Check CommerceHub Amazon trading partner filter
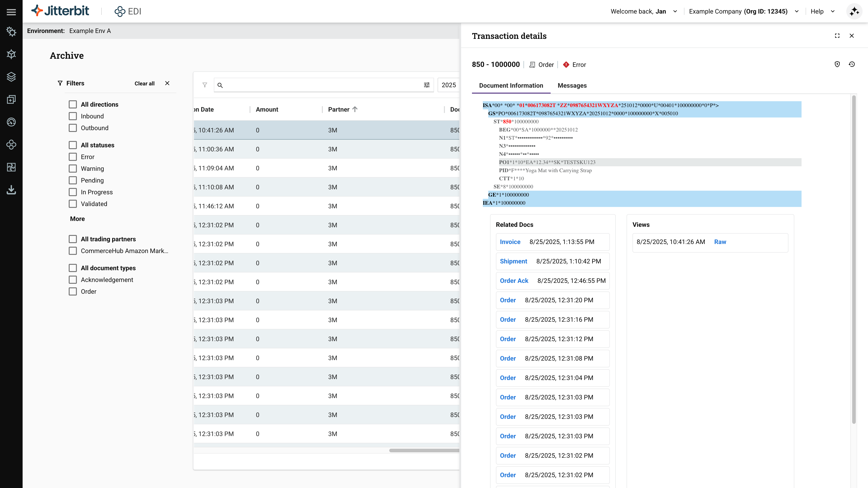 tap(73, 251)
